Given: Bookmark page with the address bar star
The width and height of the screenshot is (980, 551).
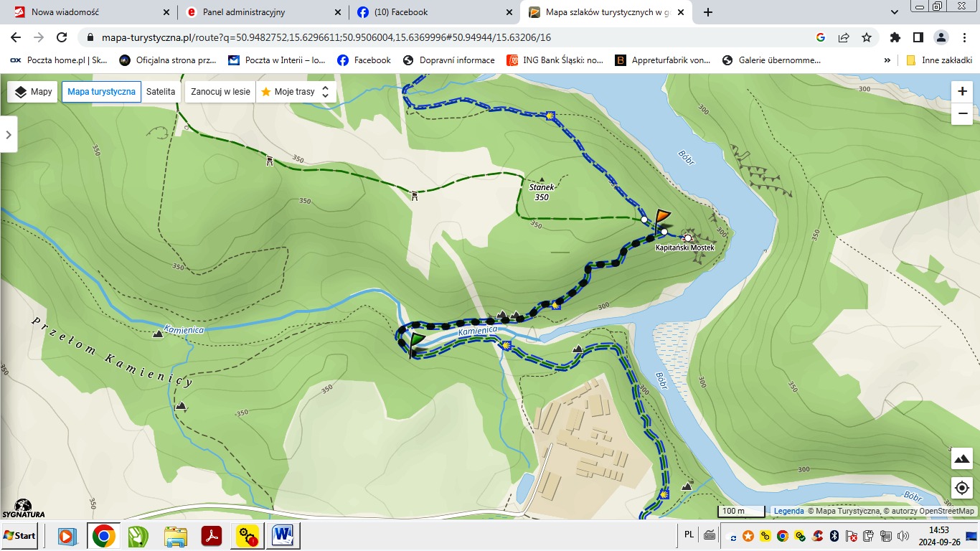Looking at the screenshot, I should click(x=867, y=37).
